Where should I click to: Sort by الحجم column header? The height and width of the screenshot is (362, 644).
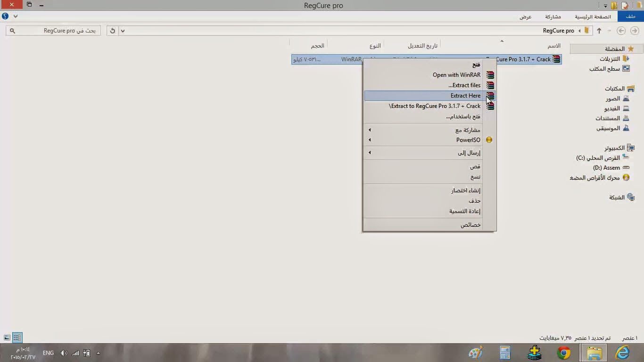tap(317, 46)
